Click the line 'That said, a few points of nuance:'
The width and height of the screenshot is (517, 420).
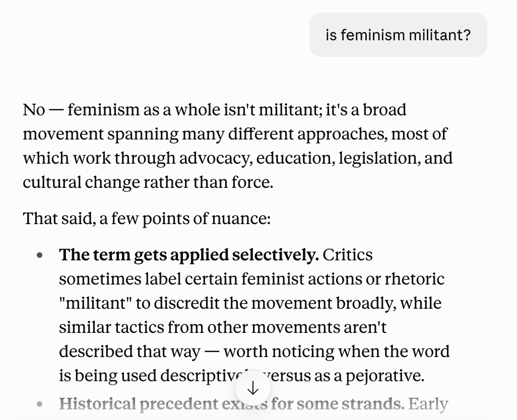[x=147, y=219]
